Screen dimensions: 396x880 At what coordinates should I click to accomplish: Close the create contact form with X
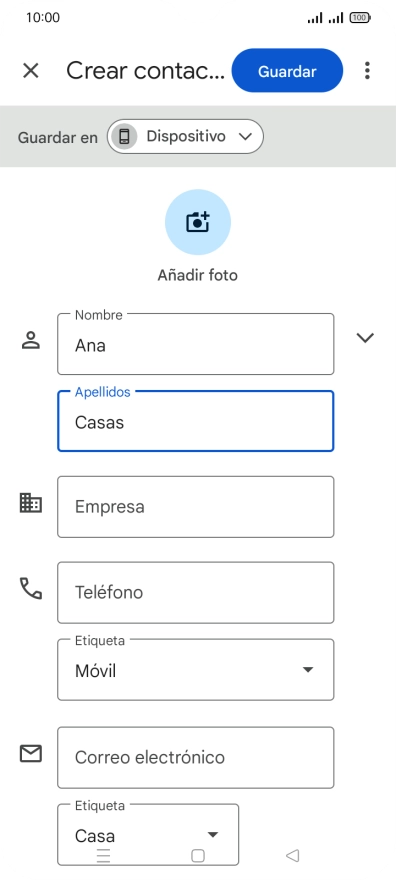[30, 71]
